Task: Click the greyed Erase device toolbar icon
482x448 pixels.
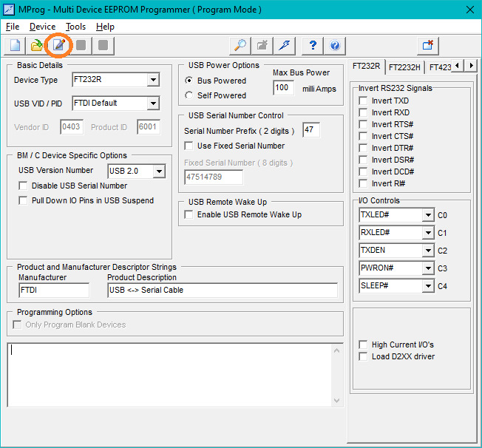Action: tap(262, 46)
